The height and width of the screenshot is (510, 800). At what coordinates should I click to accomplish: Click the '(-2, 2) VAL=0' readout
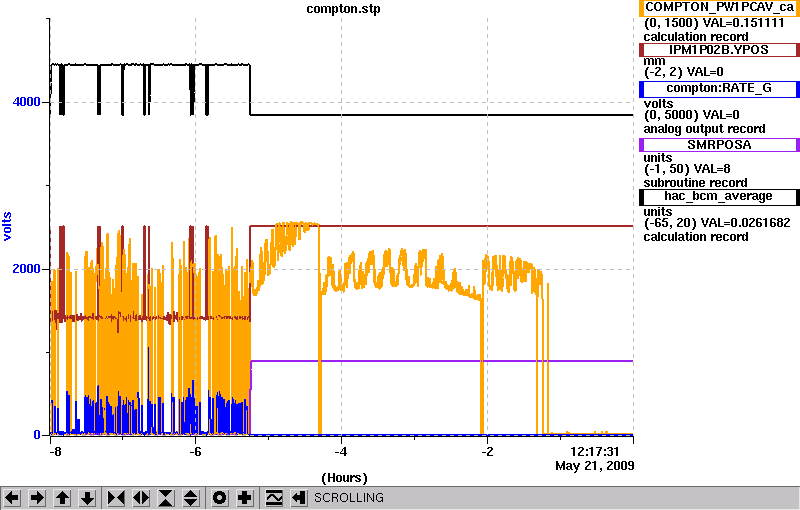click(x=684, y=72)
